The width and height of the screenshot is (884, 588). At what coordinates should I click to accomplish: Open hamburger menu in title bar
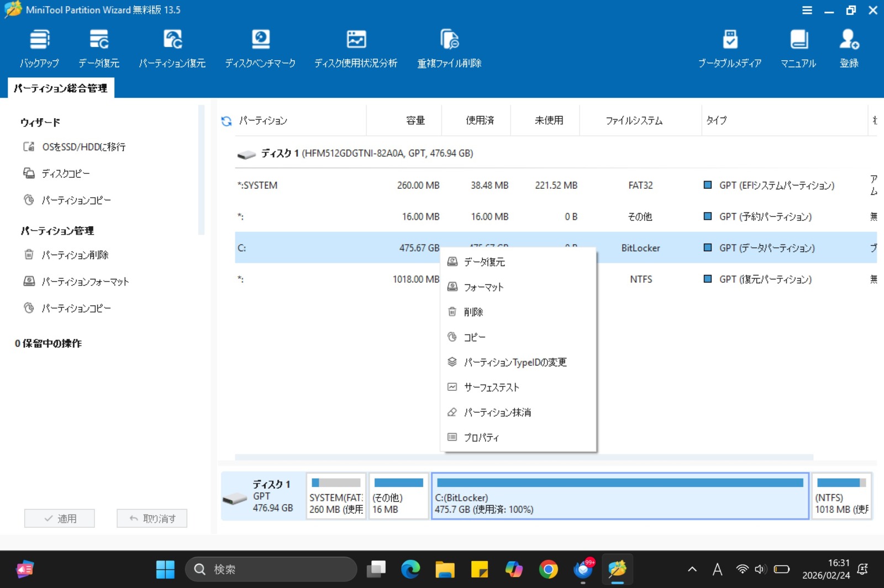click(x=807, y=10)
